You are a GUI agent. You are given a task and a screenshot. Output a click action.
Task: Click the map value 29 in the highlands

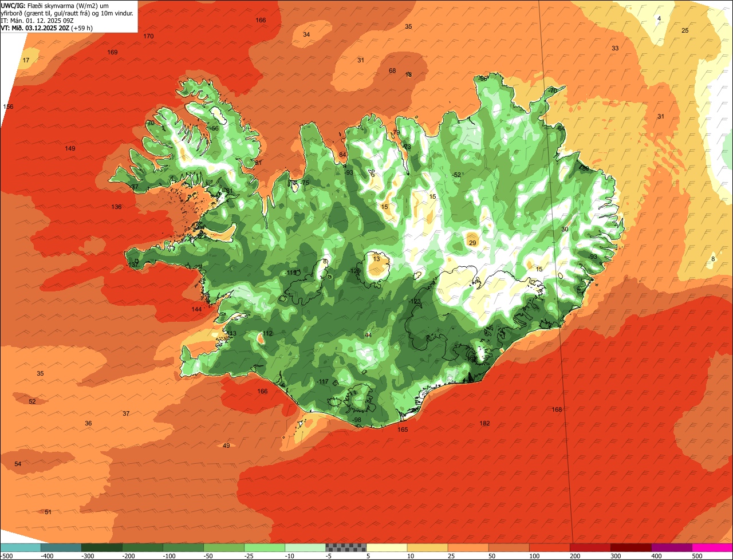click(472, 243)
